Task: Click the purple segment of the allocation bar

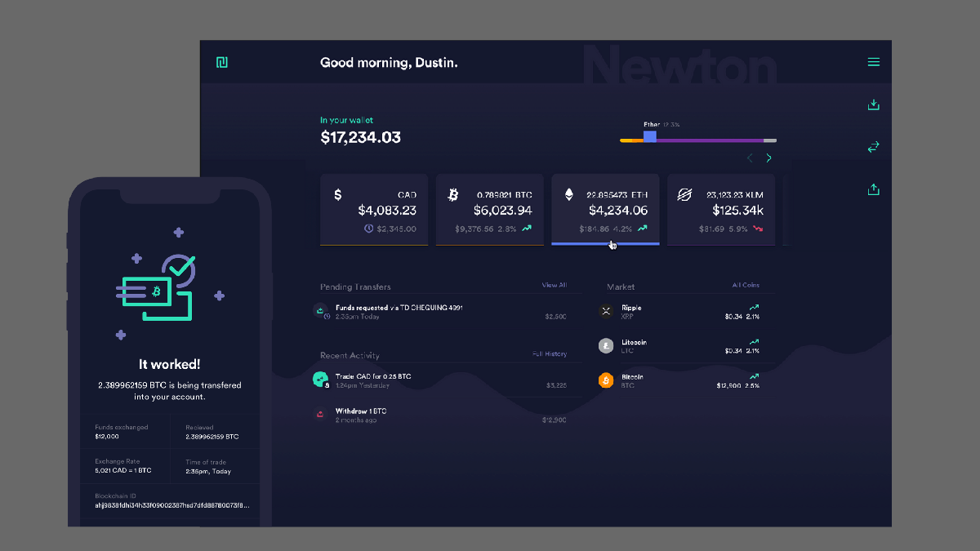Action: coord(709,140)
